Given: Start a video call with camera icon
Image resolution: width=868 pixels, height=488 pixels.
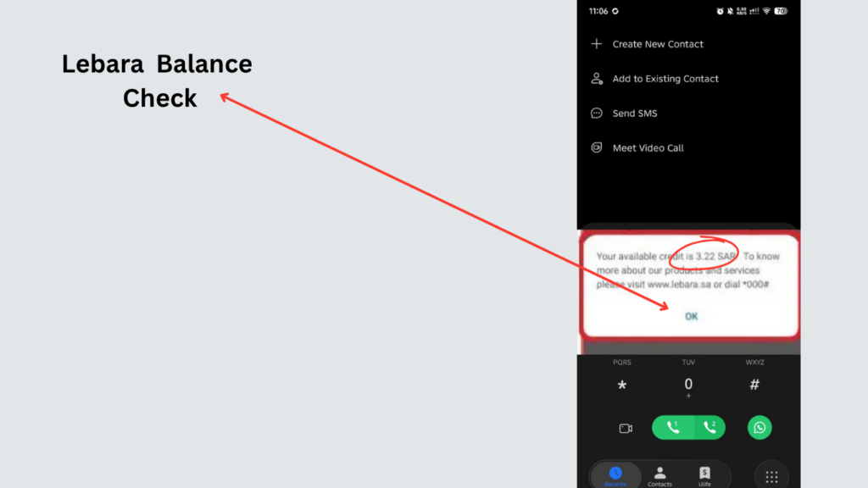Looking at the screenshot, I should [626, 428].
